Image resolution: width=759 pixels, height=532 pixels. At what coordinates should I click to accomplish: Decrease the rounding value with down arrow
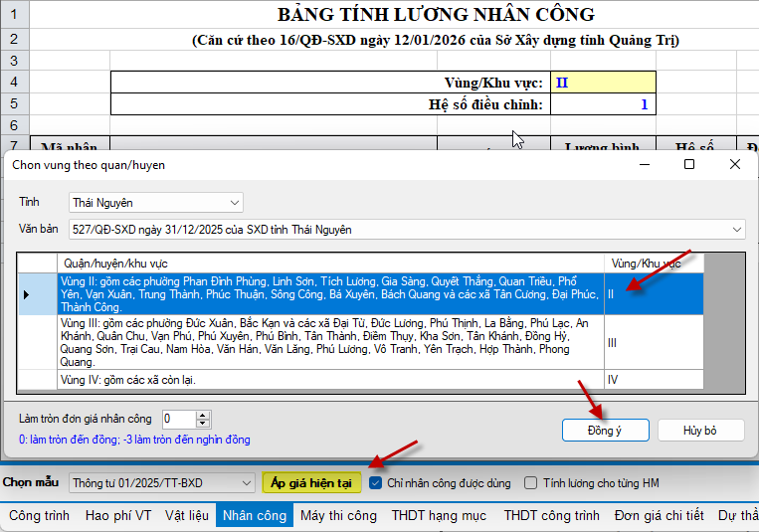pyautogui.click(x=203, y=424)
